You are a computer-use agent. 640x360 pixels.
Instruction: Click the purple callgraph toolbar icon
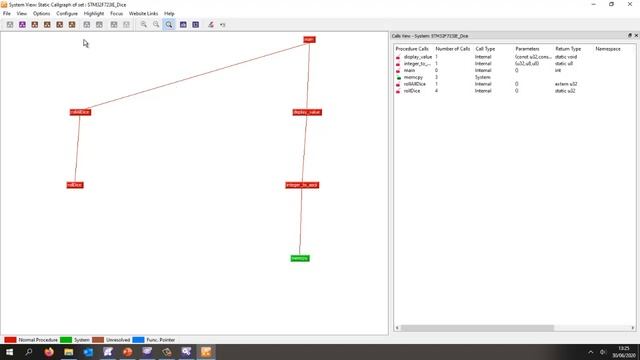click(22, 24)
